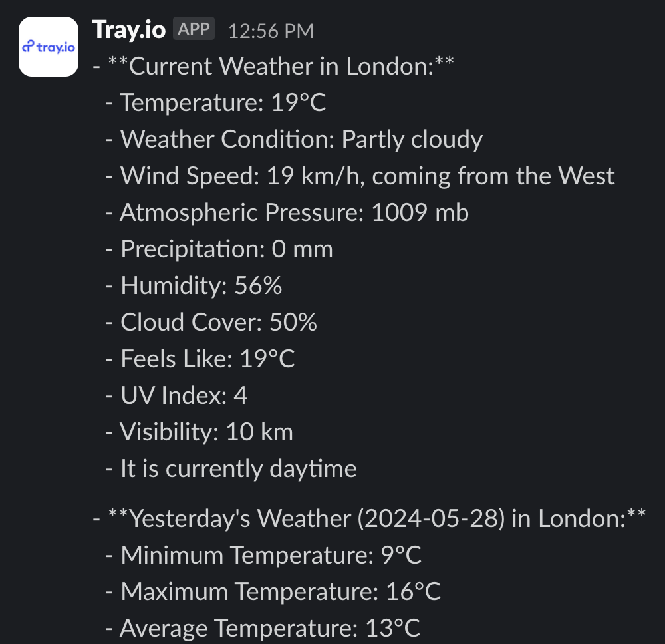Select the Cloud Cover: 50% line

211,323
